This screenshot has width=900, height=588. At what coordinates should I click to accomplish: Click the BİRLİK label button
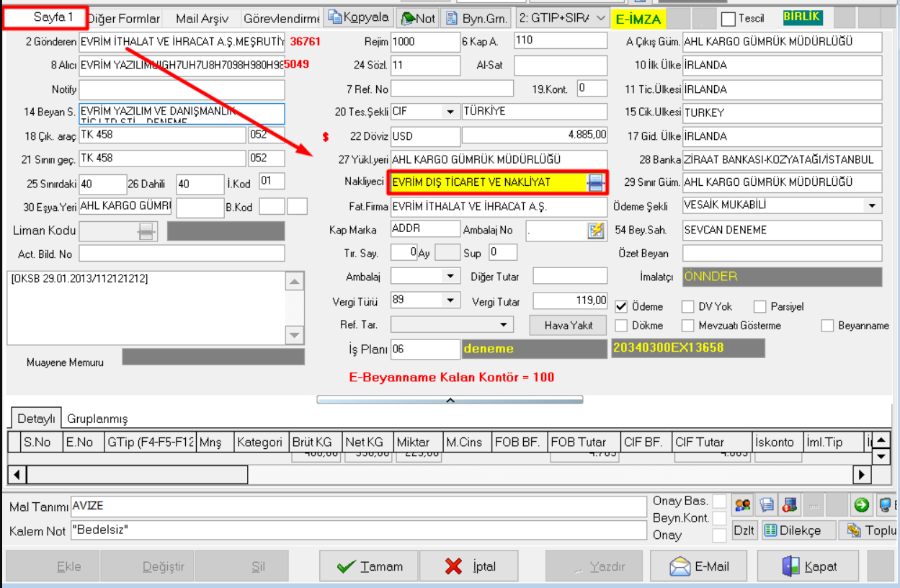tap(803, 18)
